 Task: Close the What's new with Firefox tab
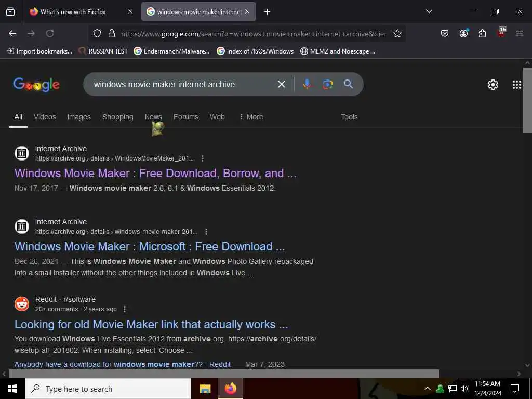[x=130, y=11]
